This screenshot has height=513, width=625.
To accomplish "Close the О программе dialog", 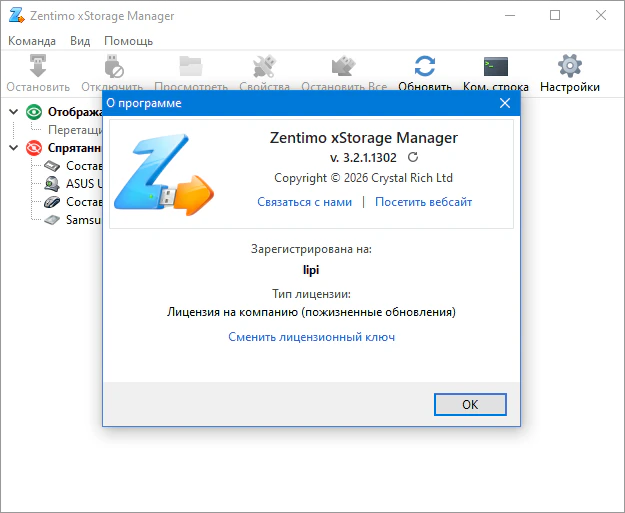I will [505, 102].
